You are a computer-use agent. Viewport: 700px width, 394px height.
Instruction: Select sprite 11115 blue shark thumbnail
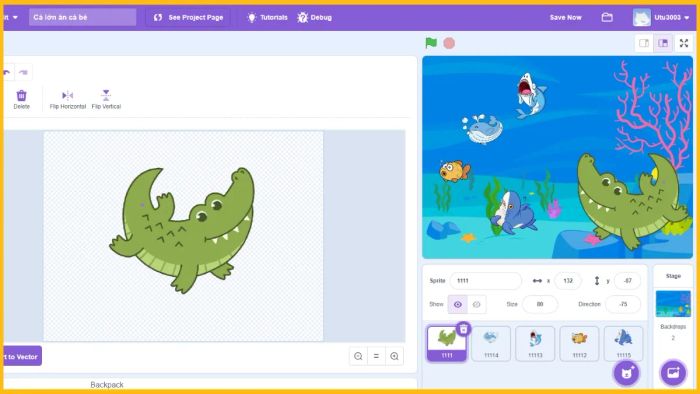pos(623,343)
